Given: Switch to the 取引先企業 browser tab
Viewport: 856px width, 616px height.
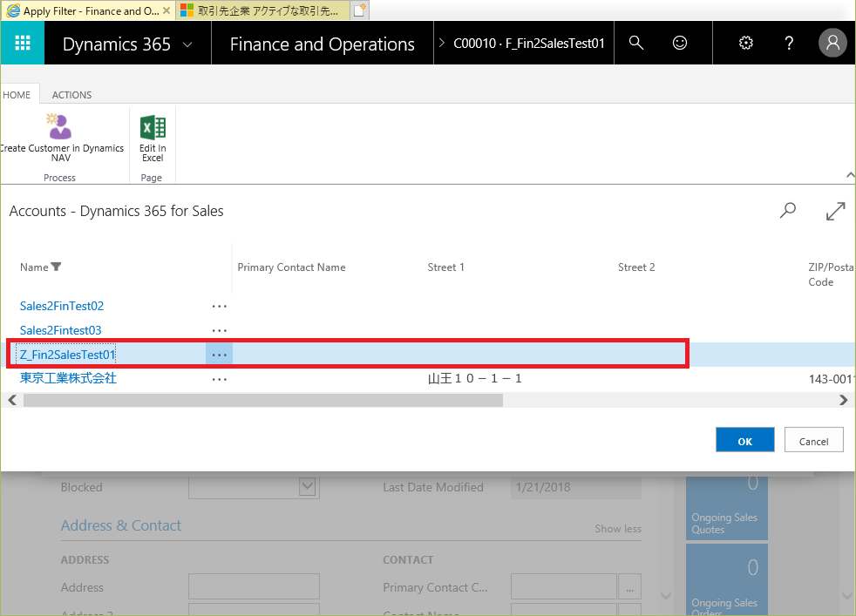Looking at the screenshot, I should point(262,11).
